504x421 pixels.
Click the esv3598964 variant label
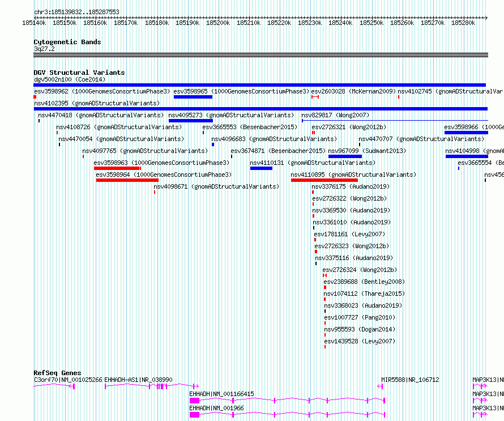tap(164, 175)
